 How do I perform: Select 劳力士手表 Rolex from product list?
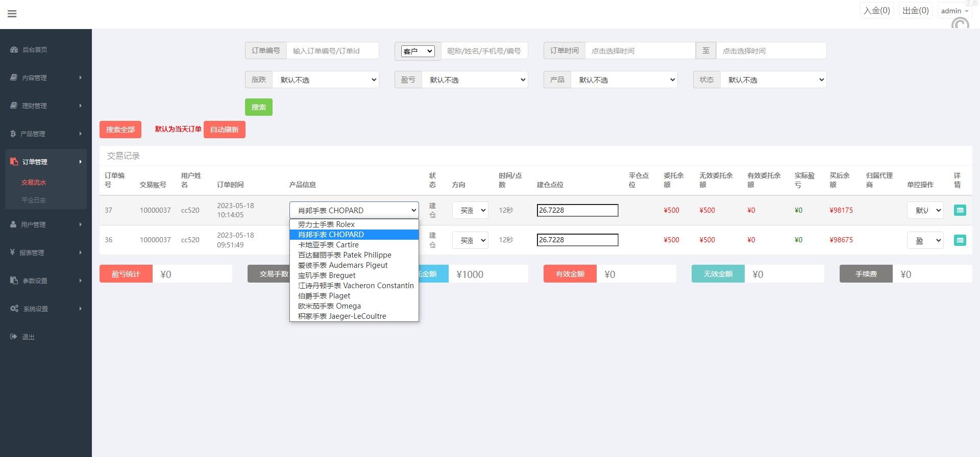point(326,224)
